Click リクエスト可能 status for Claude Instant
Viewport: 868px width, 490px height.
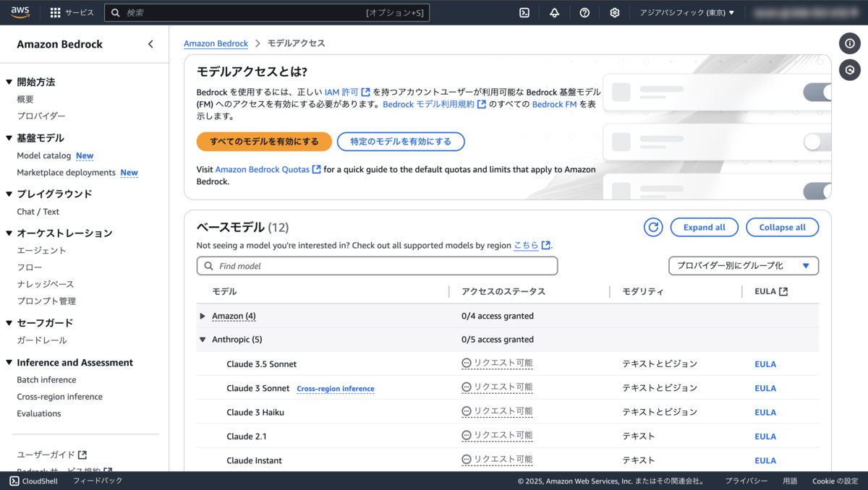point(497,460)
